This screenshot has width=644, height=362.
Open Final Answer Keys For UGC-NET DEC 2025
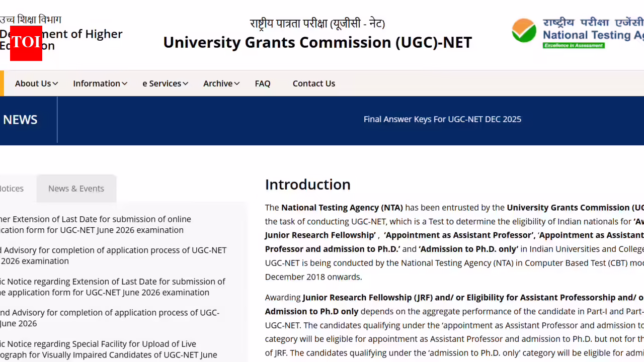coord(442,119)
